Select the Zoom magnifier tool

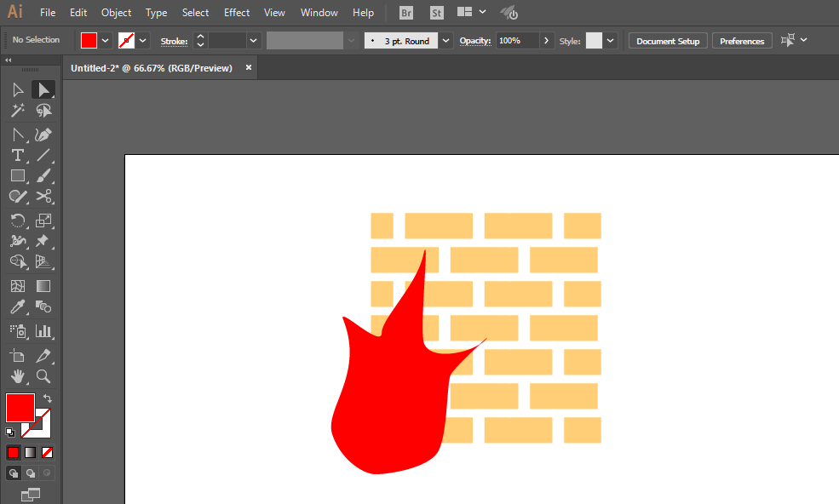[x=43, y=376]
